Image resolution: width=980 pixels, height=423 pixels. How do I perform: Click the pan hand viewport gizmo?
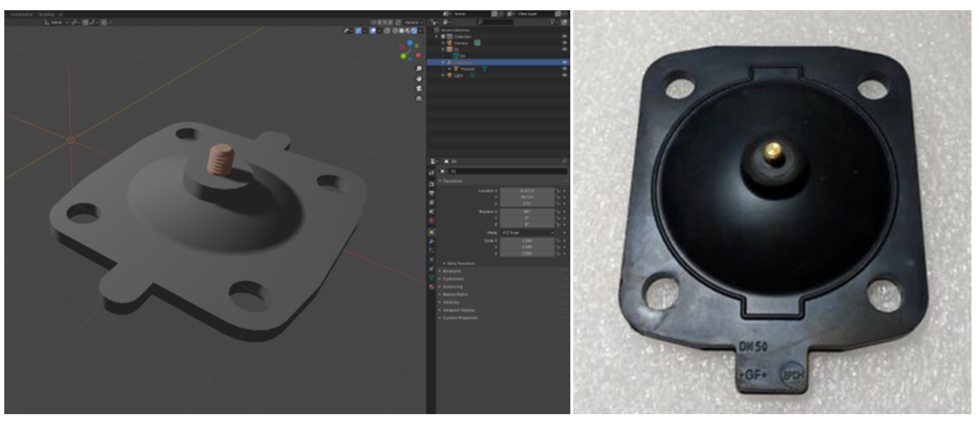click(x=419, y=78)
